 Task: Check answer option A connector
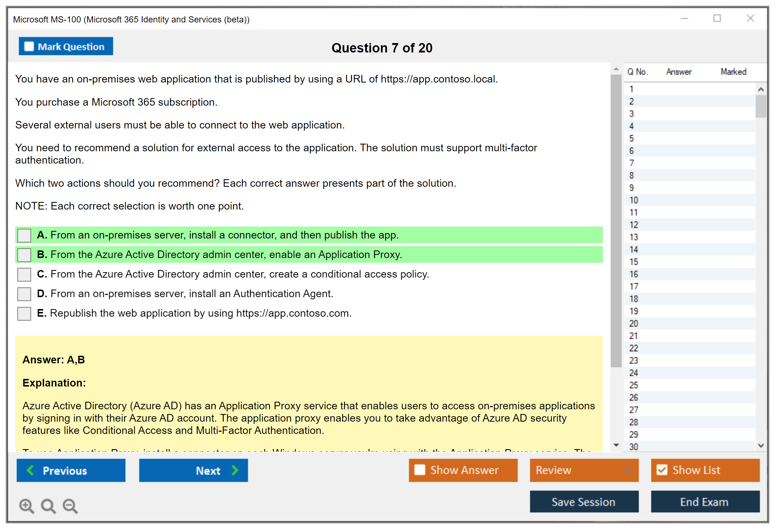(x=24, y=235)
